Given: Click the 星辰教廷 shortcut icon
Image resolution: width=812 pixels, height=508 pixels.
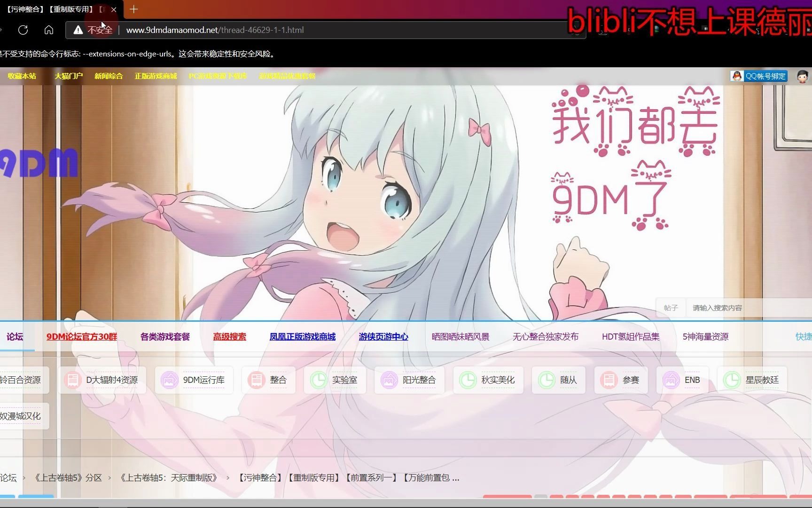Looking at the screenshot, I should [731, 380].
